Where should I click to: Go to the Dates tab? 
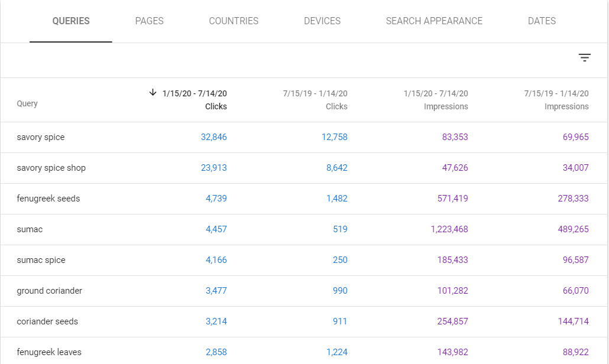tap(542, 21)
